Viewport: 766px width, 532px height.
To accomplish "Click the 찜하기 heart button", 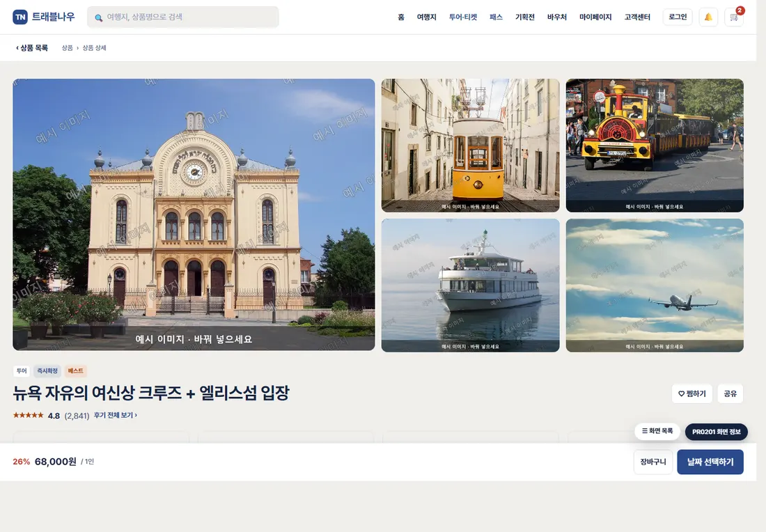I will [691, 393].
